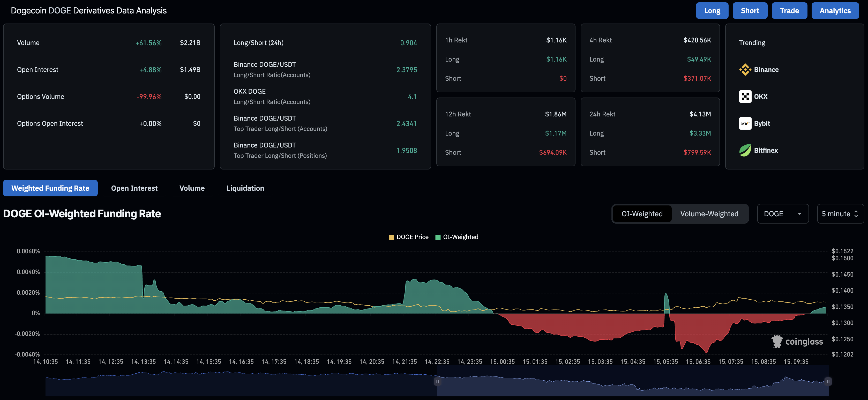Click the Long button in the header
The image size is (868, 400).
tap(712, 10)
